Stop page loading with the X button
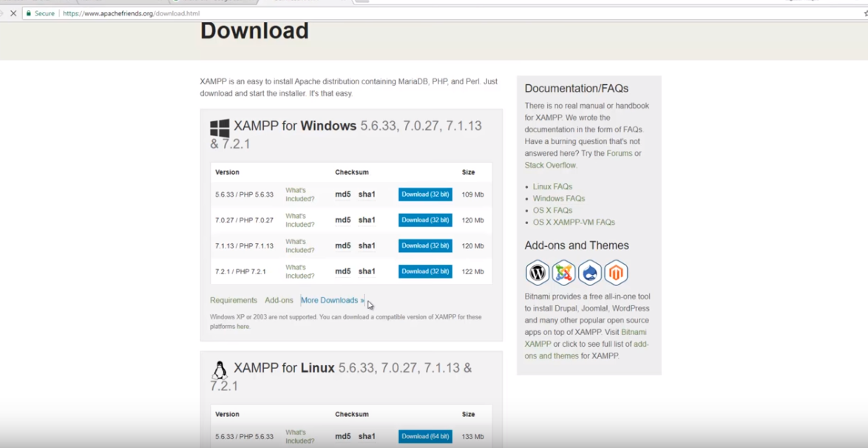The image size is (868, 448). pos(13,13)
